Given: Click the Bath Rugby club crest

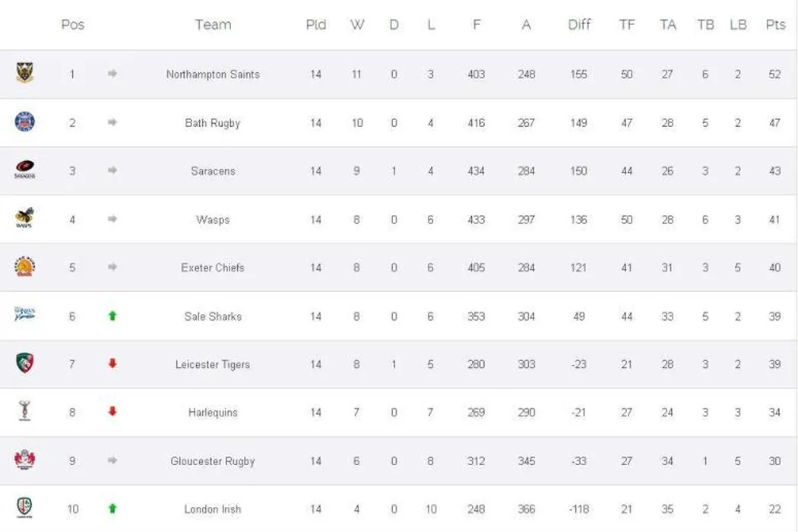Looking at the screenshot, I should [24, 122].
